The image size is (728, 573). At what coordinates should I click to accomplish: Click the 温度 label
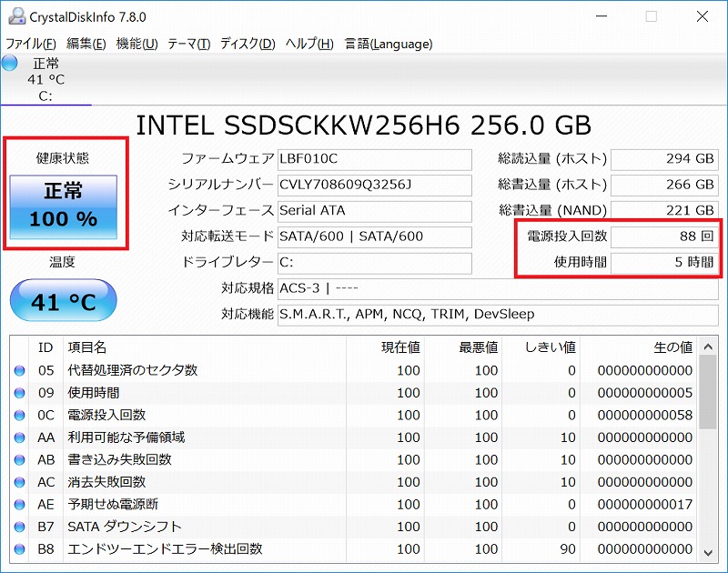(x=62, y=262)
